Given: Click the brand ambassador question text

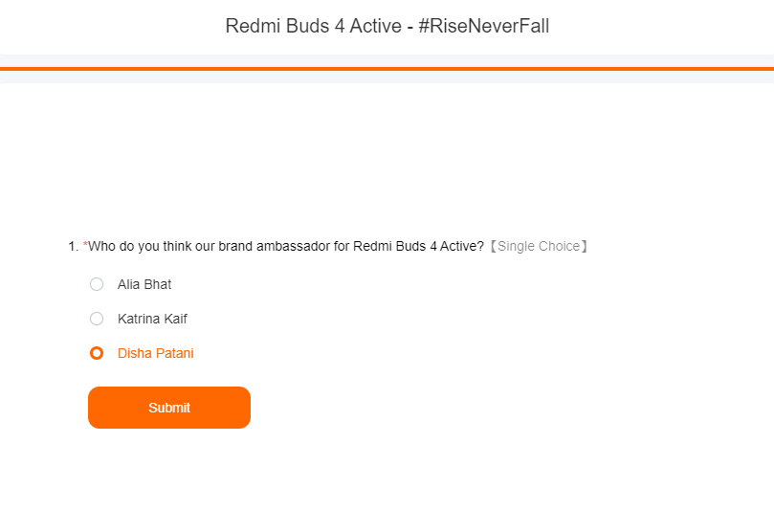Looking at the screenshot, I should tap(286, 246).
